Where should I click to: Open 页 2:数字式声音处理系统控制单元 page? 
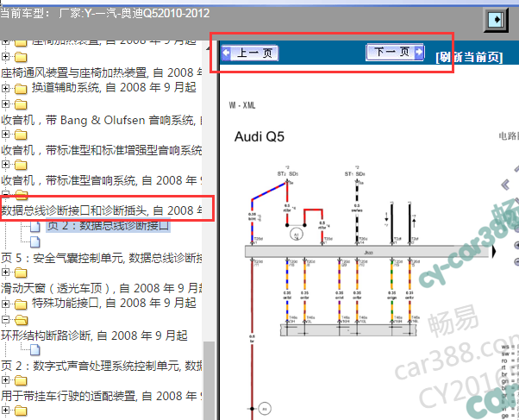pos(101,366)
